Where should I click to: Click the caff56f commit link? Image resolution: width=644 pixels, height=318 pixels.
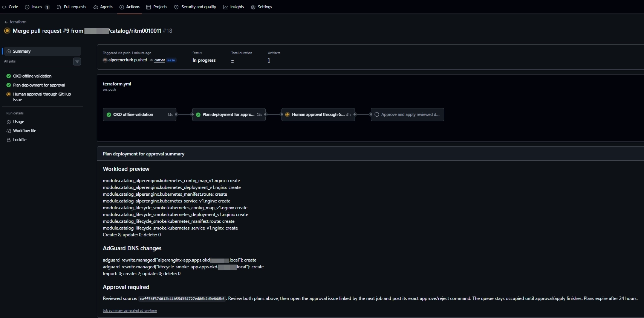(x=159, y=60)
